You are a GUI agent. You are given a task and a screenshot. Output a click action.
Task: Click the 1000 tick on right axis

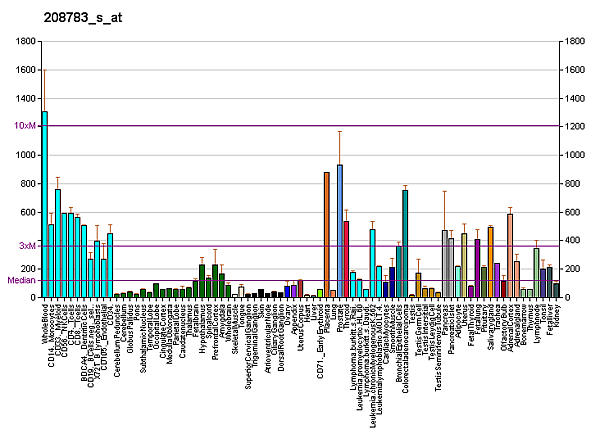[575, 156]
